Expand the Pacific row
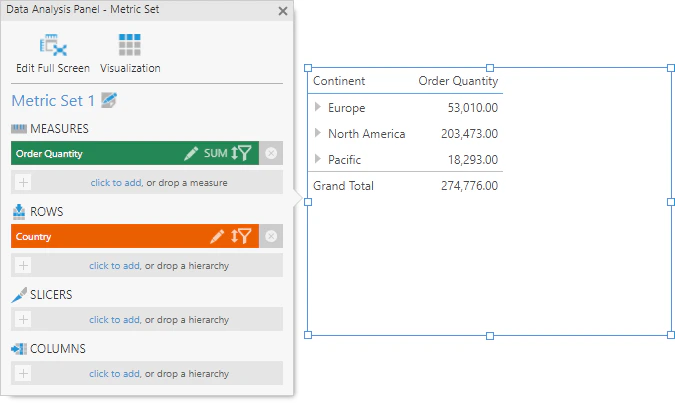Image resolution: width=675 pixels, height=403 pixels. [318, 159]
